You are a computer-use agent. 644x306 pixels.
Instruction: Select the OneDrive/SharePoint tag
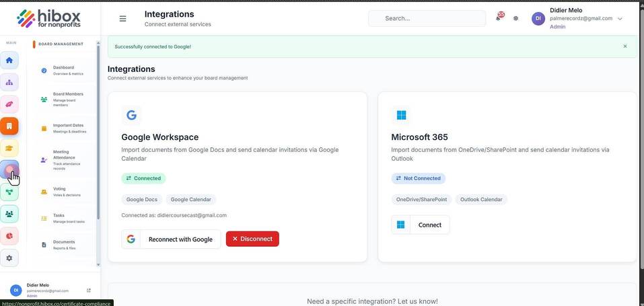(421, 200)
